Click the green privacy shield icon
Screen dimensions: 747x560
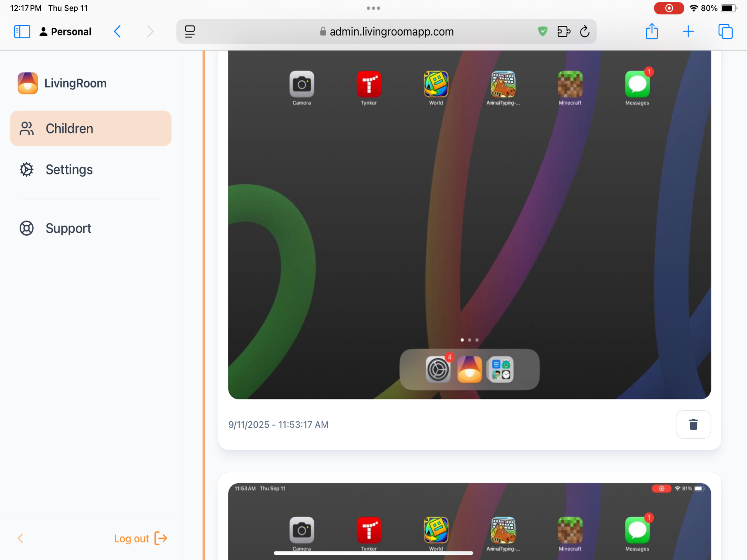542,31
